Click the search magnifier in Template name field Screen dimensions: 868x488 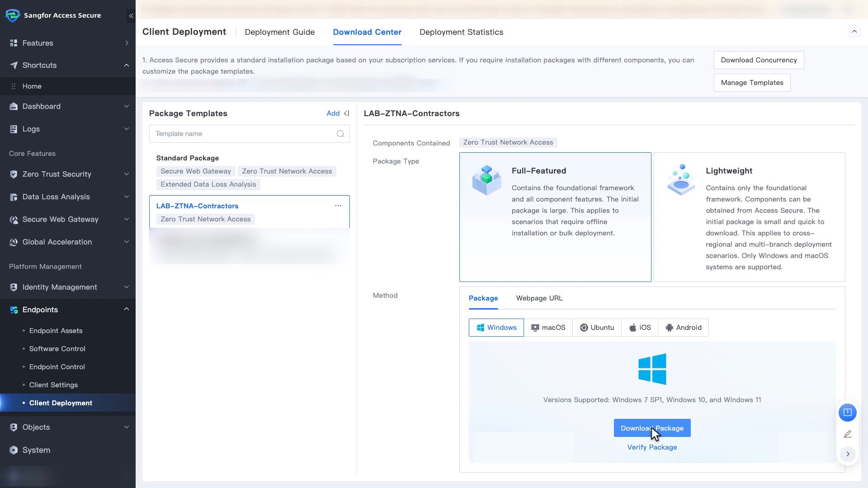pyautogui.click(x=340, y=134)
